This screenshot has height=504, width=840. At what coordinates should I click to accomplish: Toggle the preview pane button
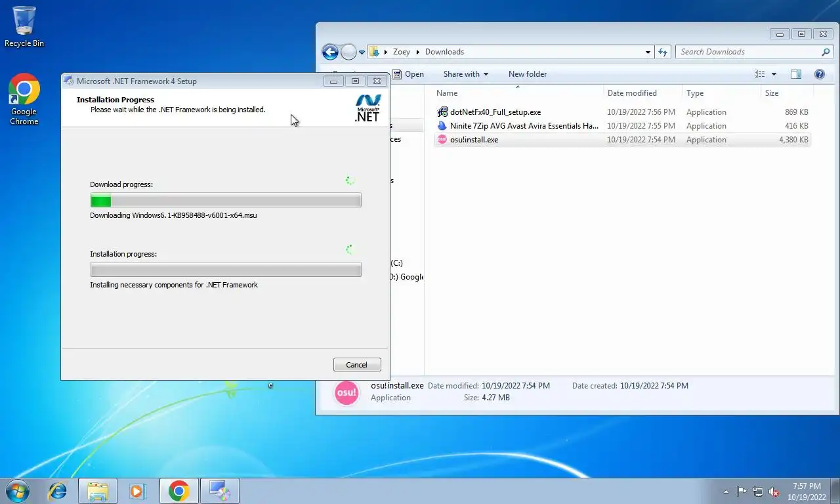pyautogui.click(x=796, y=74)
